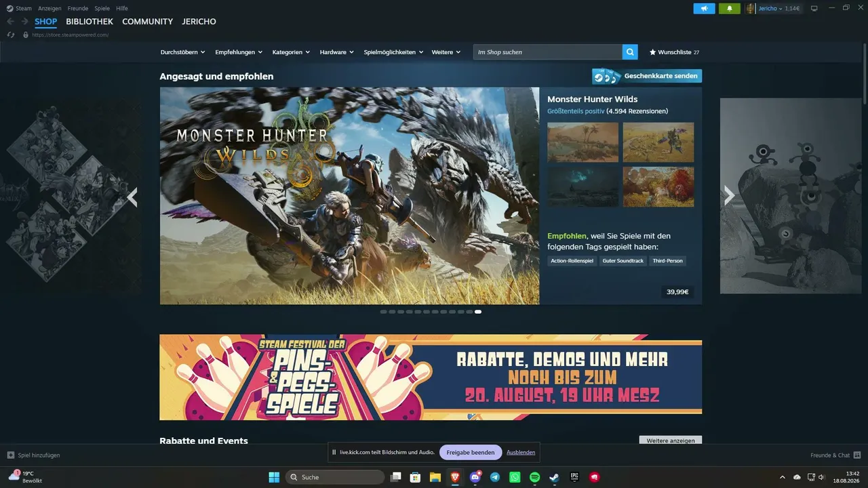Open the Hilfe menu
868x488 pixels.
tap(122, 8)
